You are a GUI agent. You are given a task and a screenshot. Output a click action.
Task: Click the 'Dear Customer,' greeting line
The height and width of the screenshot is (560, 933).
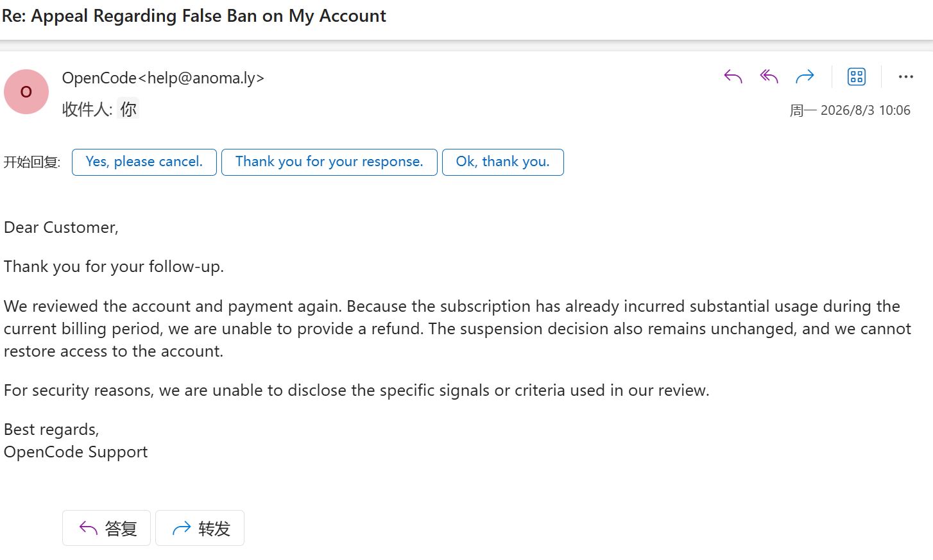point(61,228)
